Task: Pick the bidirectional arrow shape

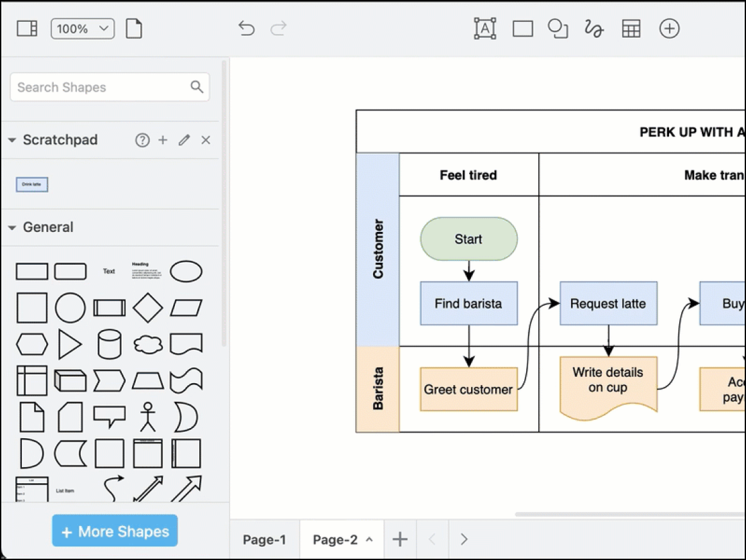Action: point(147,489)
